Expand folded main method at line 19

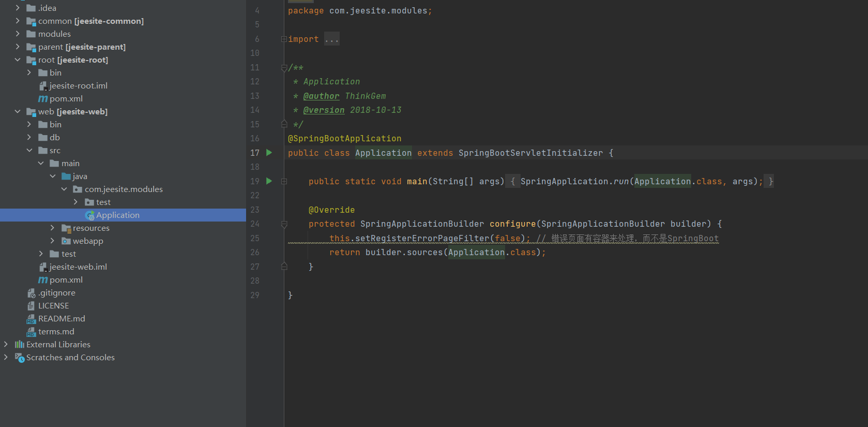[x=284, y=182]
